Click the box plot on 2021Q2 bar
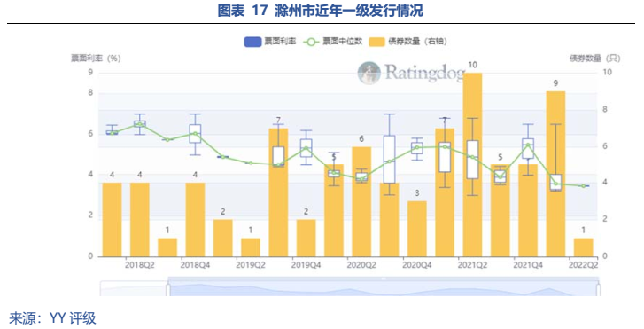Screen dimensions: 644x329 pyautogui.click(x=472, y=160)
